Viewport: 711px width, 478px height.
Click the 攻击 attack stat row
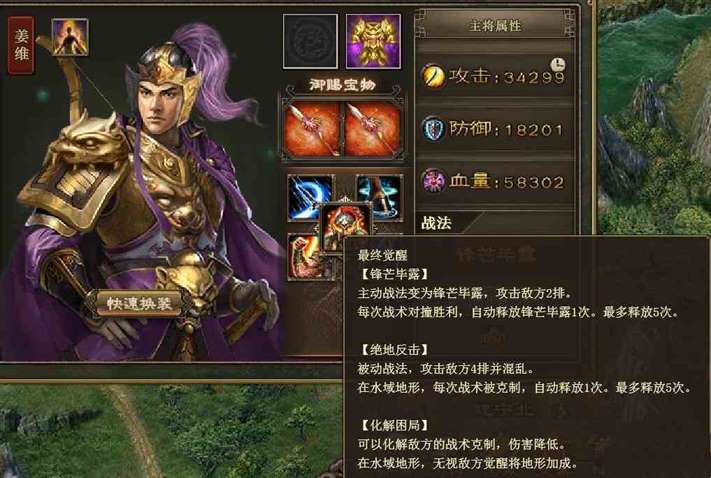(495, 76)
